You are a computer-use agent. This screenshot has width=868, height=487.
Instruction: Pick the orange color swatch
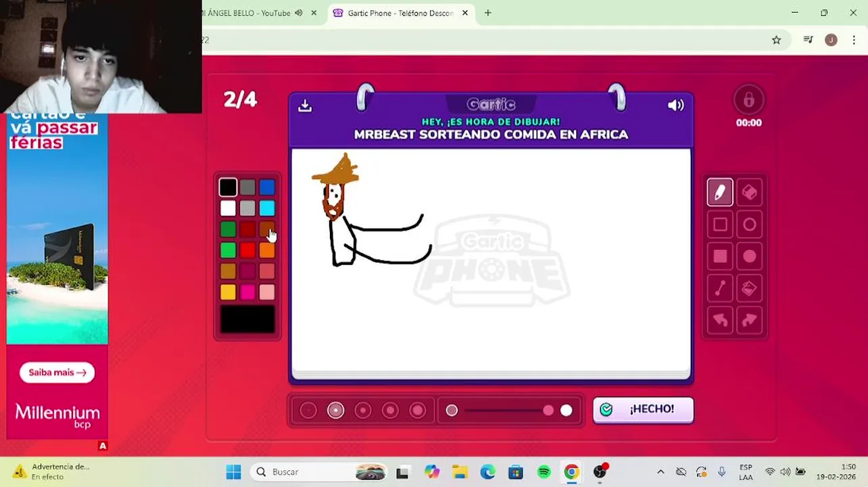tap(267, 250)
